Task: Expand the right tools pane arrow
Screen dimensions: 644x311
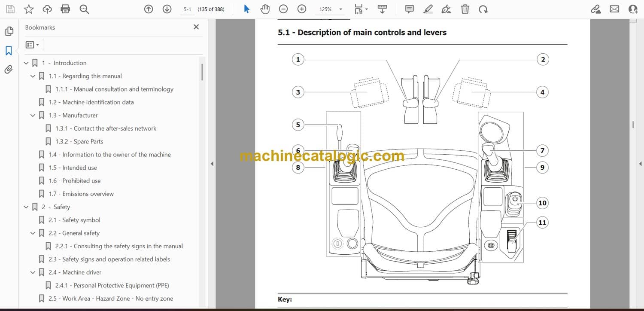Action: coord(640,164)
